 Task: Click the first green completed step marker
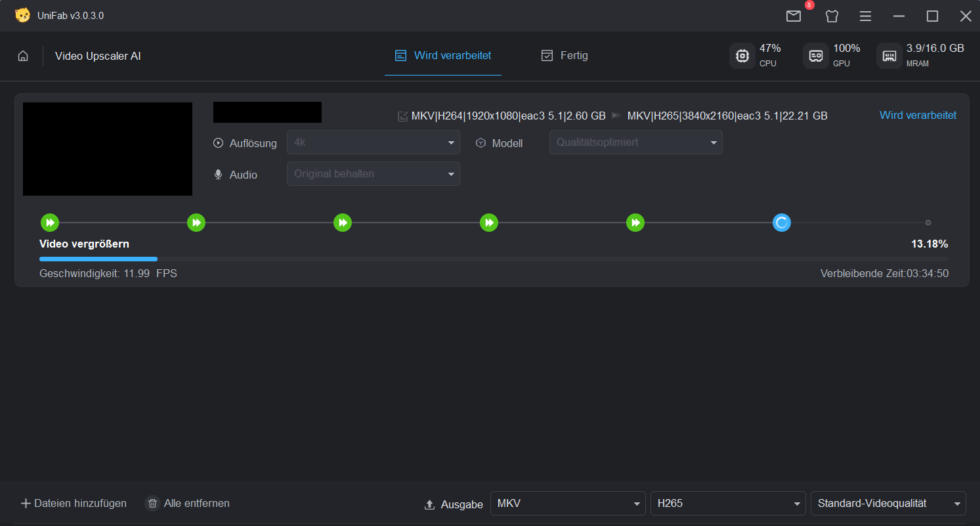(x=50, y=223)
